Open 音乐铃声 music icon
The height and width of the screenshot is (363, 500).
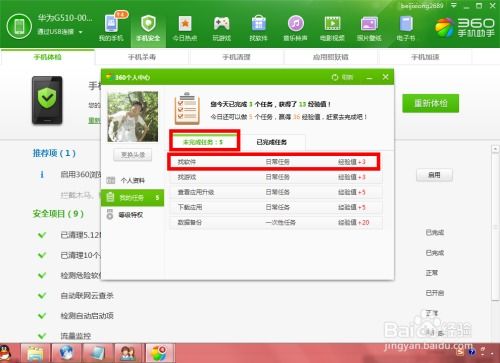(295, 28)
